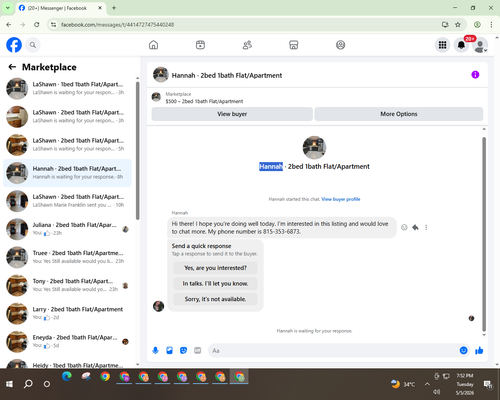Click the Facebook logo

pyautogui.click(x=14, y=45)
